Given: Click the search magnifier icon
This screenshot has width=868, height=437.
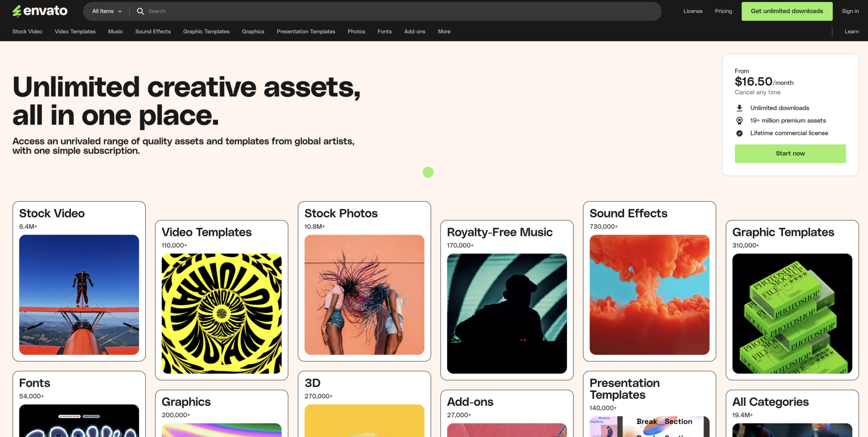Looking at the screenshot, I should coord(140,11).
